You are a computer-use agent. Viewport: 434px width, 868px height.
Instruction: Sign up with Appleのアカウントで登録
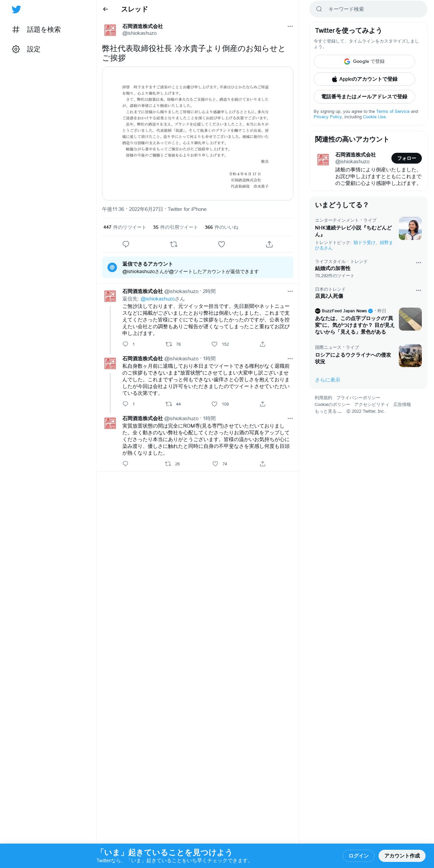click(x=364, y=79)
